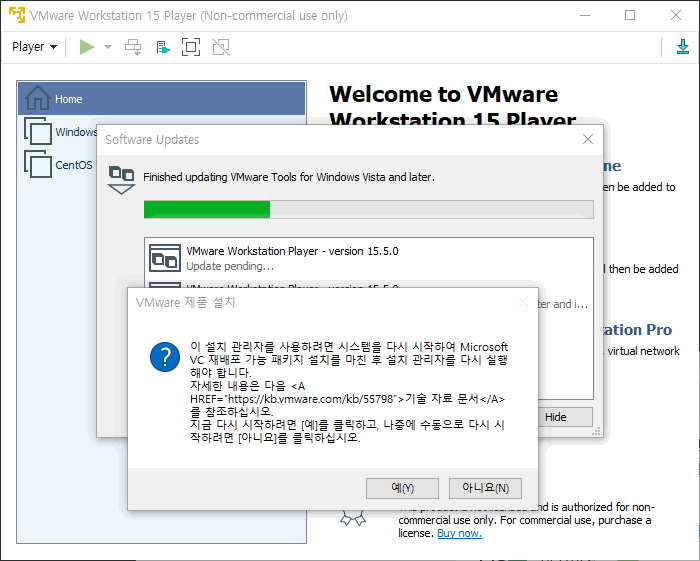Maximize the VMware Player window
This screenshot has height=561, width=700.
630,15
